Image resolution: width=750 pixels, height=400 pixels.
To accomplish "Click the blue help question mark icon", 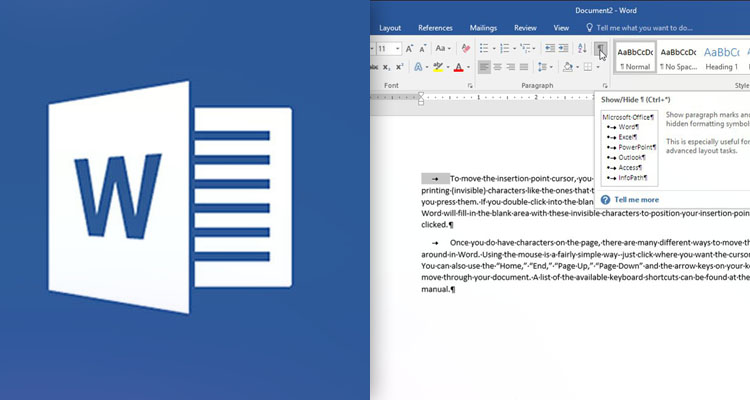I will click(x=605, y=200).
